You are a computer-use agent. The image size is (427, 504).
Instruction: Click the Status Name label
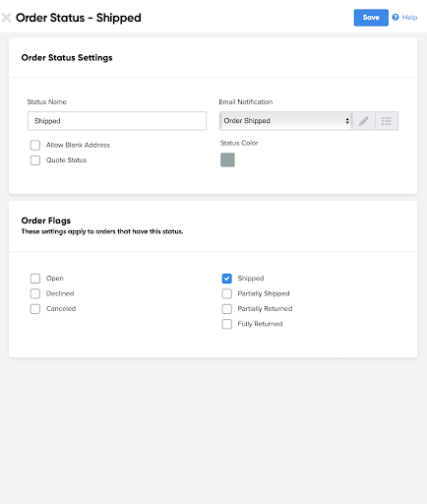[47, 102]
